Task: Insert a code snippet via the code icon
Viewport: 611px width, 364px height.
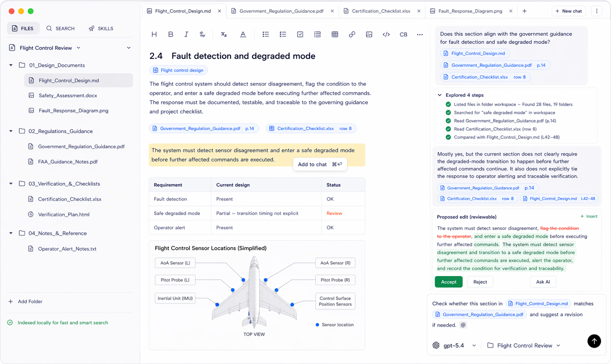Action: 386,34
